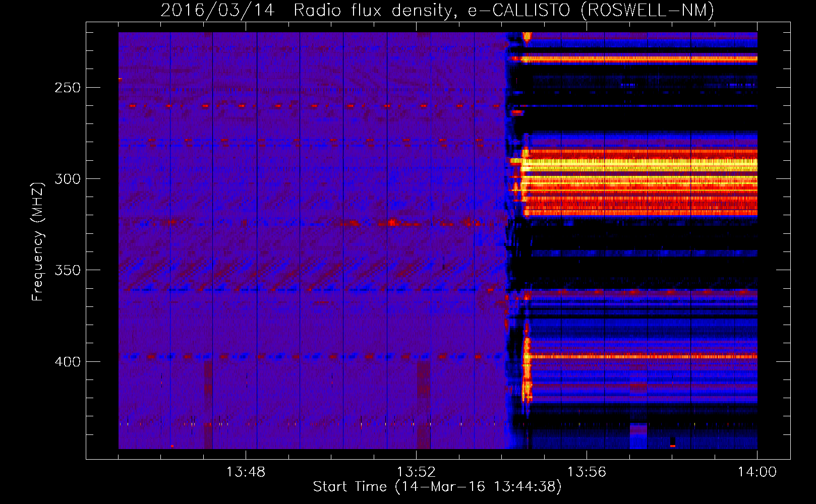This screenshot has width=816, height=504.
Task: Click the 13:56 time tick label
Action: pyautogui.click(x=587, y=472)
